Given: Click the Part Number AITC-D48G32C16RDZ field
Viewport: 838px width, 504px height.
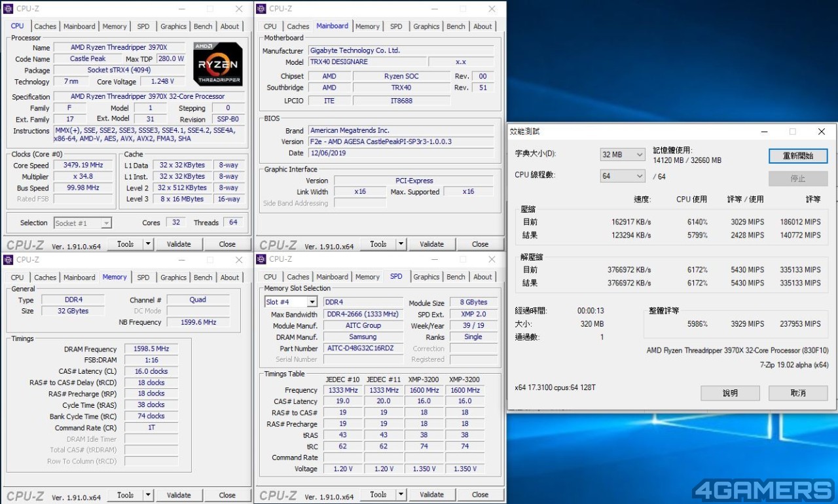Looking at the screenshot, I should (363, 348).
